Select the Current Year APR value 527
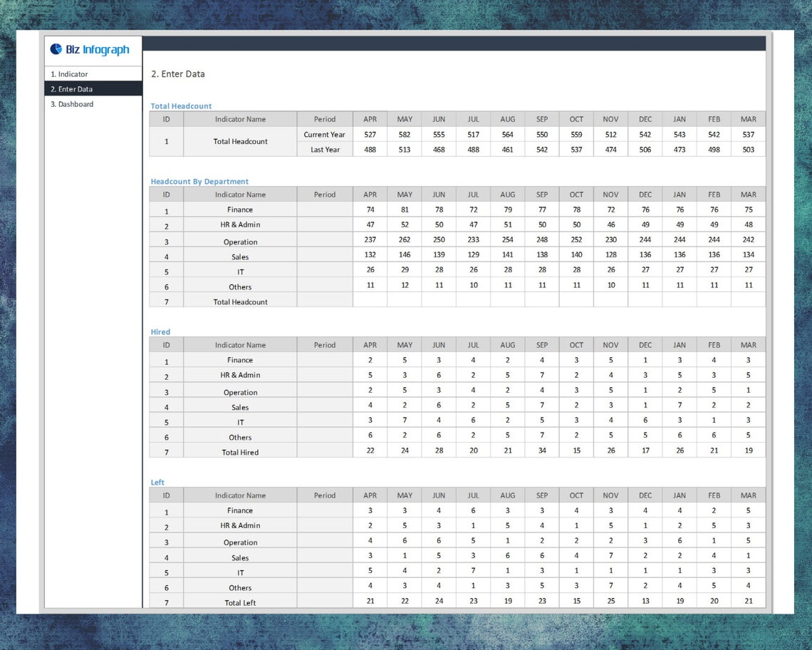812x650 pixels. click(370, 134)
